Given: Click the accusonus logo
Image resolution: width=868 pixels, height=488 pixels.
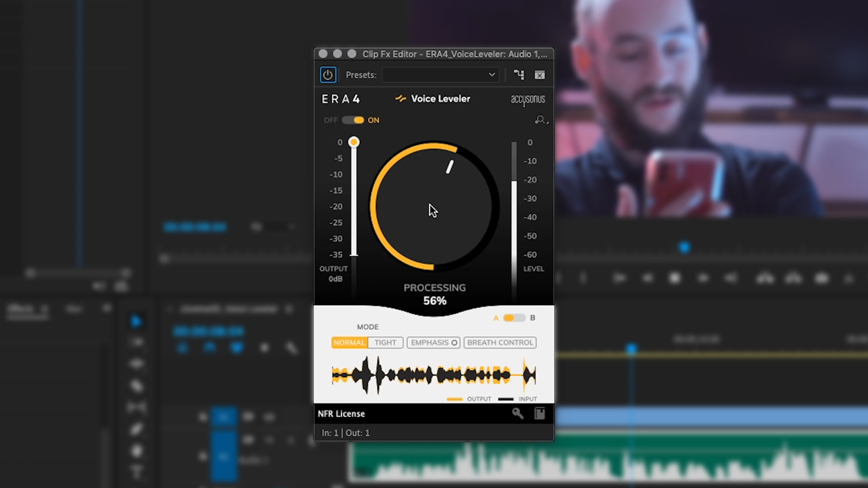Looking at the screenshot, I should pos(528,99).
